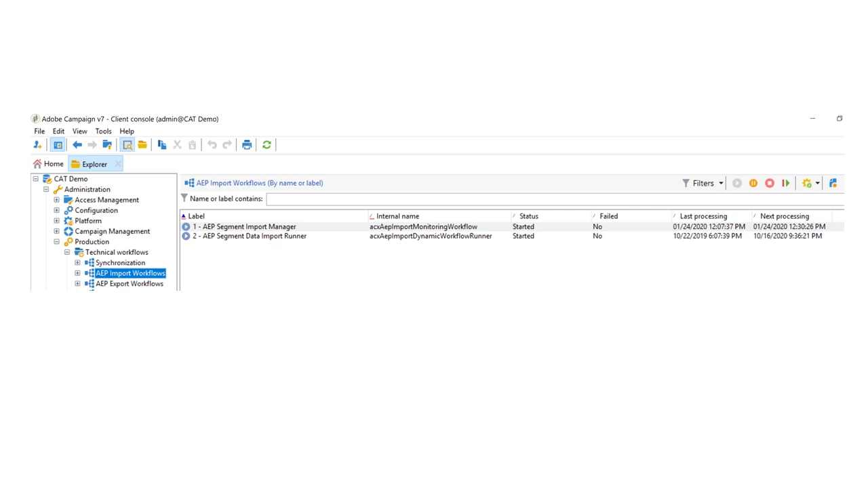Click the Name or label contains field
Screen dimensions: 868x488
click(x=555, y=199)
